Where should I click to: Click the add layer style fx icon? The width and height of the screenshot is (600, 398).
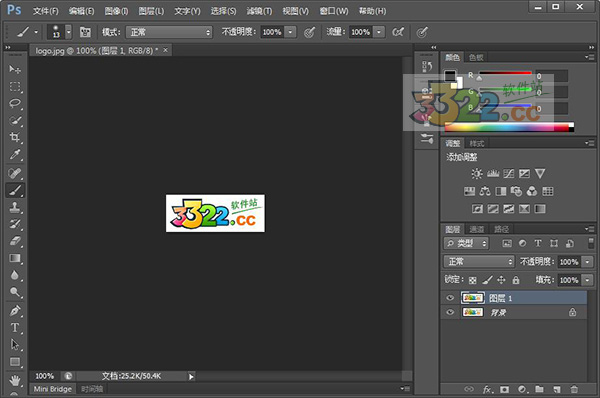(x=487, y=389)
